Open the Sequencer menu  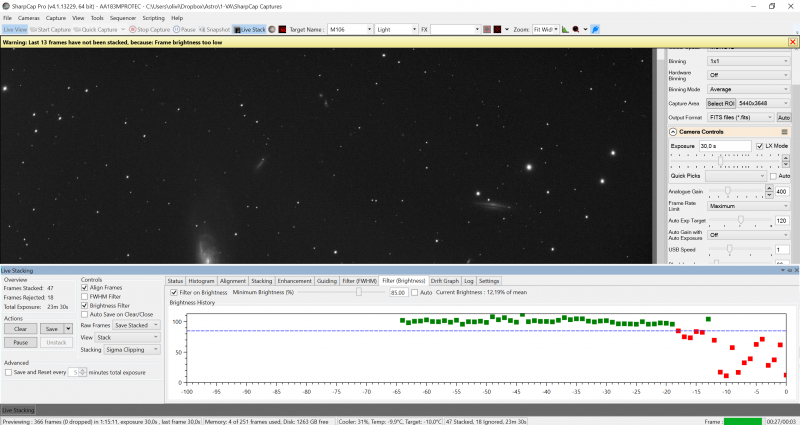(x=123, y=18)
